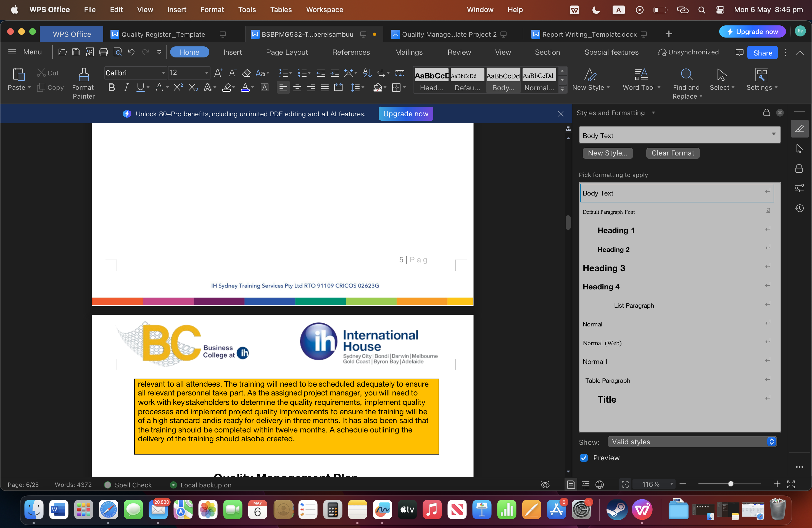Screen dimensions: 812x528
Task: Open the Calibri font dropdown
Action: pyautogui.click(x=163, y=73)
